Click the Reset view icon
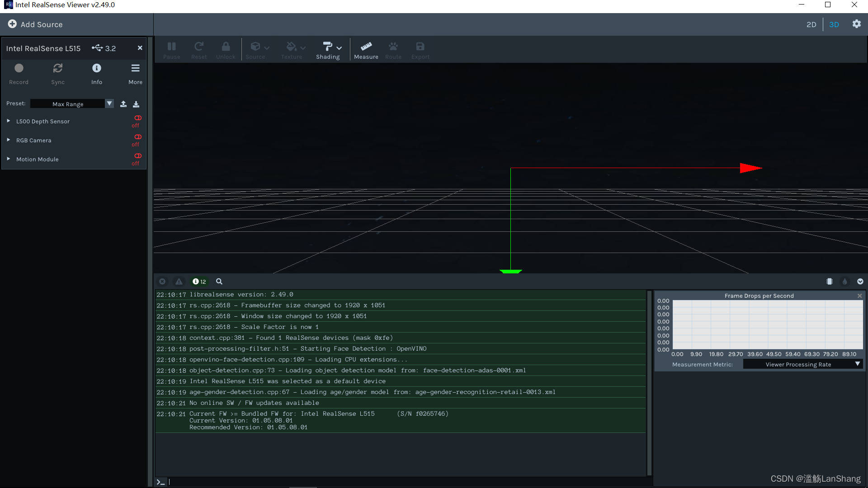Viewport: 868px width, 488px height. [198, 49]
